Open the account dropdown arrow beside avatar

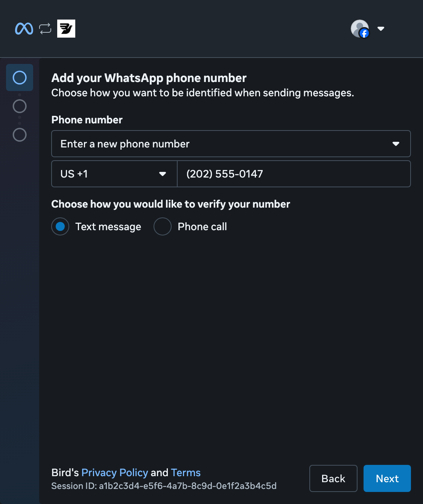coord(381,29)
